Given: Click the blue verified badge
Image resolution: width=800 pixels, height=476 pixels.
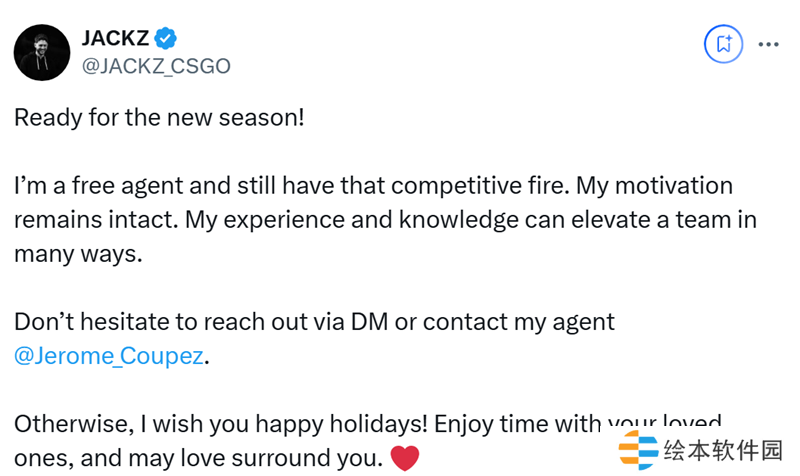Looking at the screenshot, I should point(166,38).
